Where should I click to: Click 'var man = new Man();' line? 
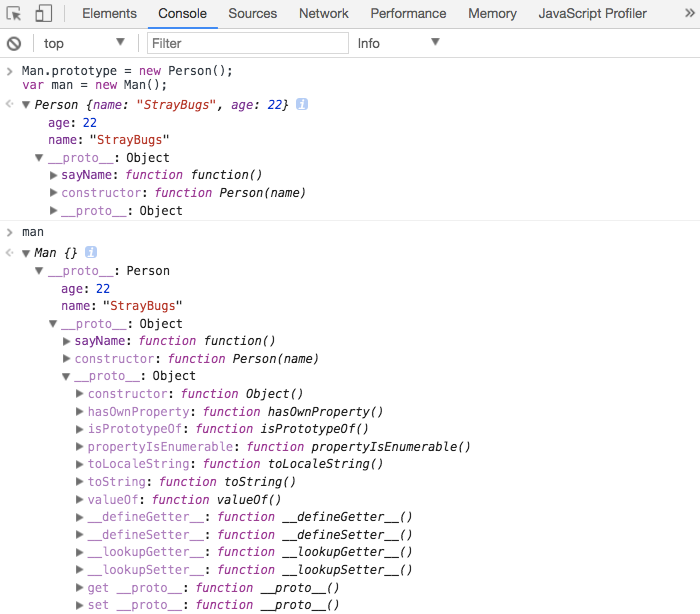[94, 85]
